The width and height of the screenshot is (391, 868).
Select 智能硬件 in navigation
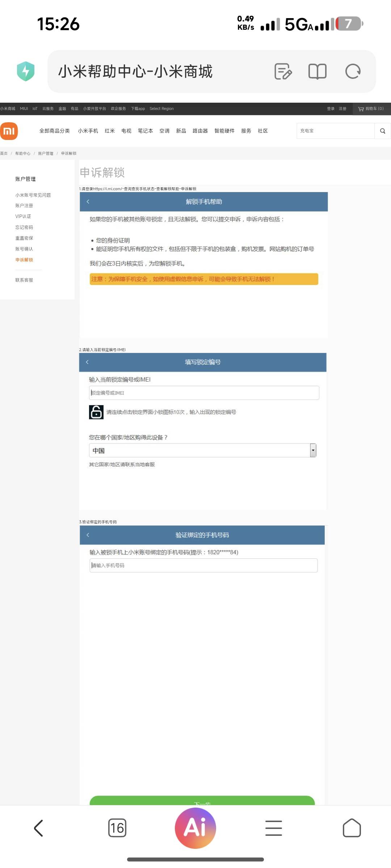tap(224, 131)
